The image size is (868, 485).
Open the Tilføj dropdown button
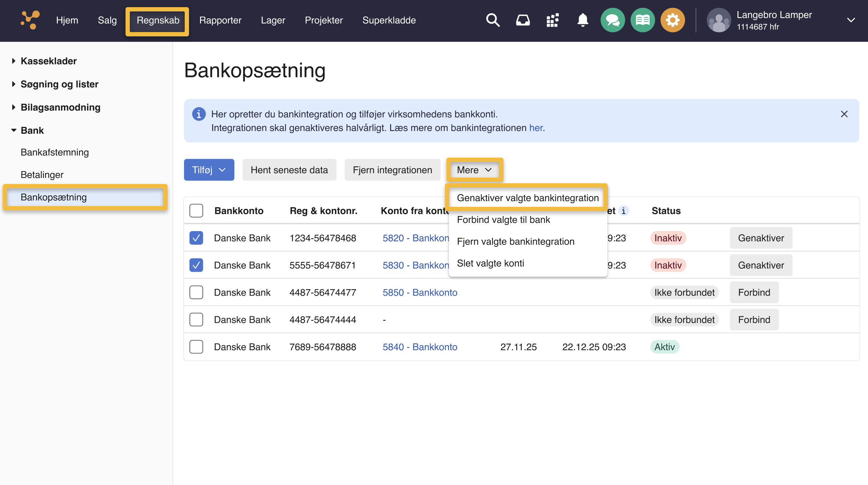(x=209, y=170)
